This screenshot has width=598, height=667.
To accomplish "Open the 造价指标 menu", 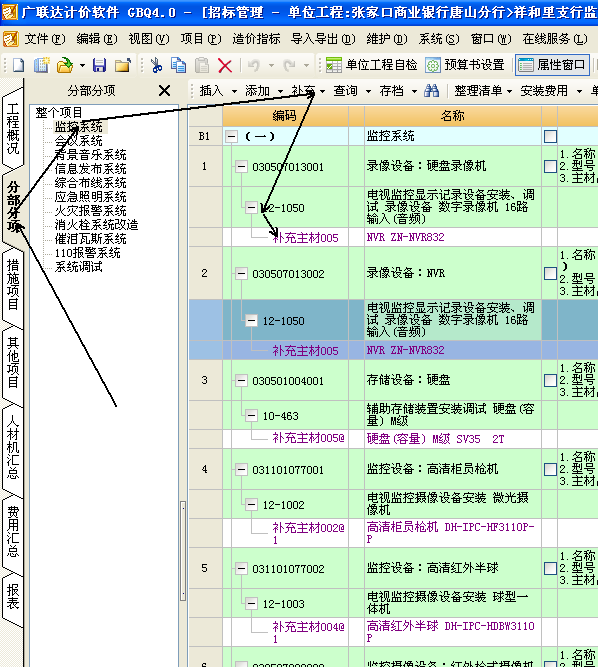I will pos(256,39).
